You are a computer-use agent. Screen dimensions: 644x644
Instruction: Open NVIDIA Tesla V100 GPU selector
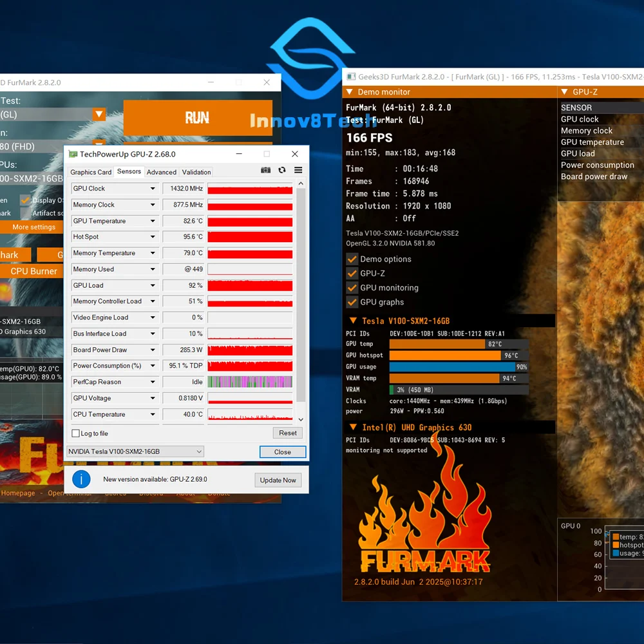pyautogui.click(x=135, y=451)
